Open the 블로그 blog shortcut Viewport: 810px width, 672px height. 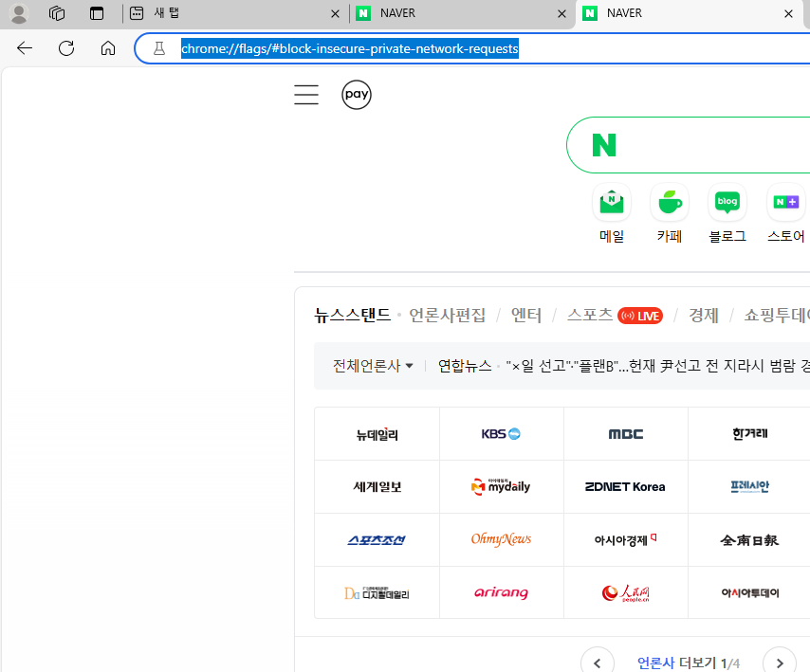coord(727,212)
